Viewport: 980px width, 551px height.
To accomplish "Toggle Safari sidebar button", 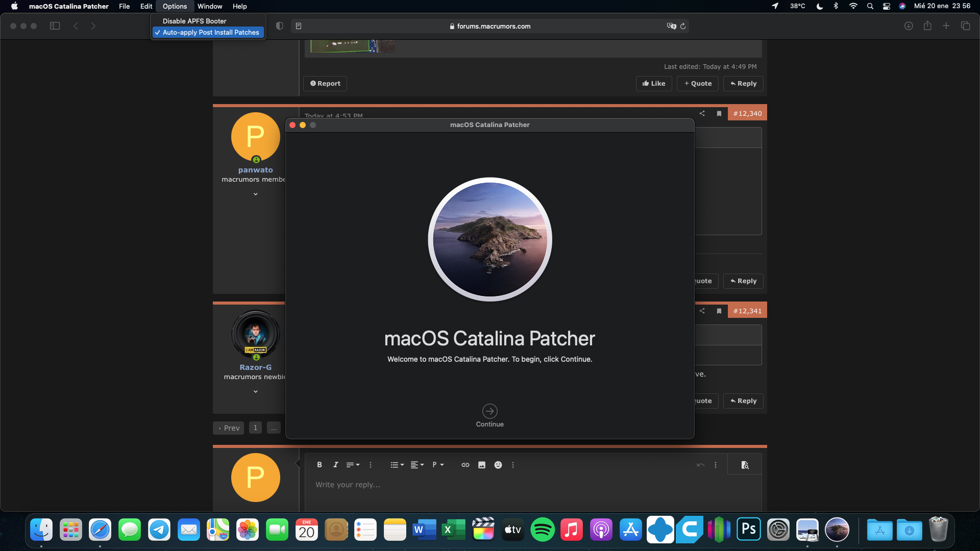I will tap(55, 26).
